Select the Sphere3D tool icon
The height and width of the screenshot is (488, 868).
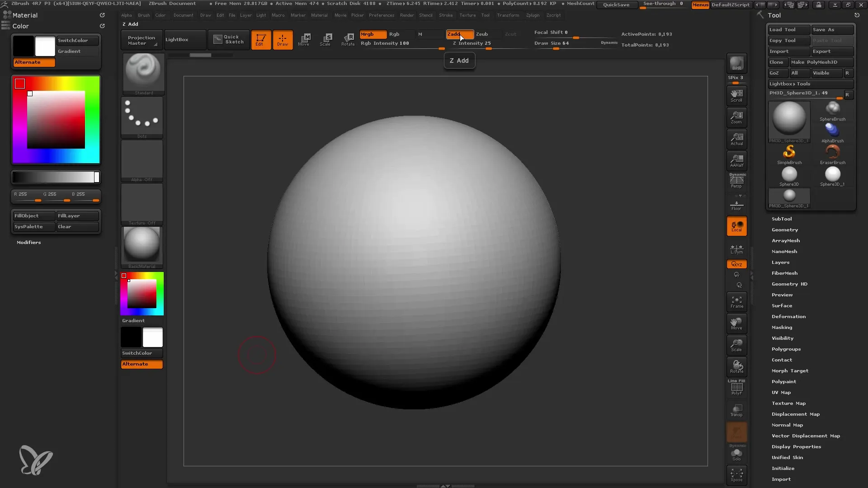(x=789, y=174)
